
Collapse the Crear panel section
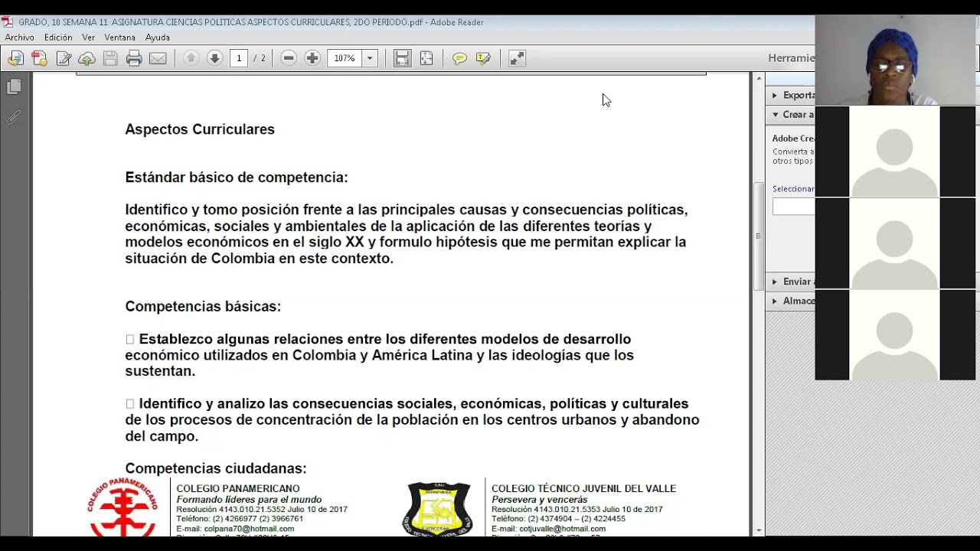click(790, 115)
